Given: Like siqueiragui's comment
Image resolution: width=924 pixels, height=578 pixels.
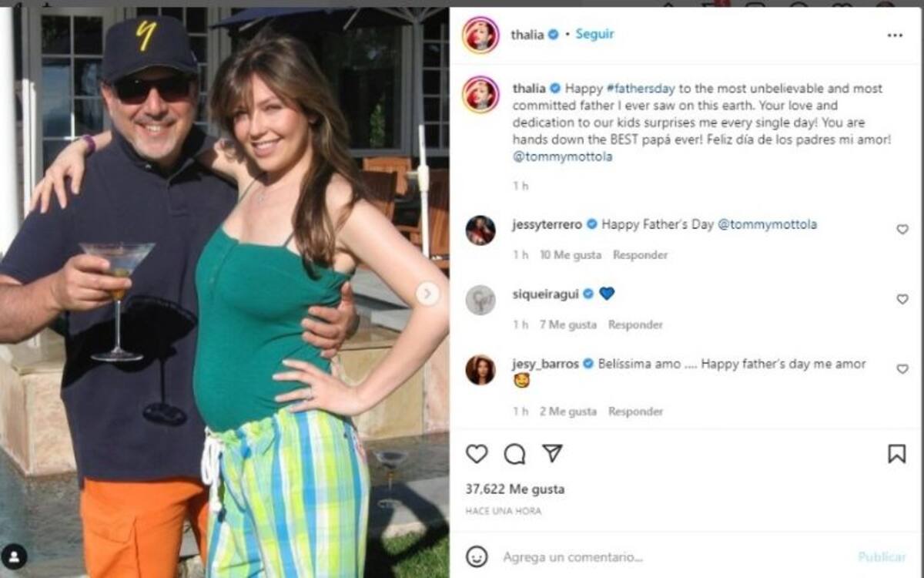Looking at the screenshot, I should [902, 299].
